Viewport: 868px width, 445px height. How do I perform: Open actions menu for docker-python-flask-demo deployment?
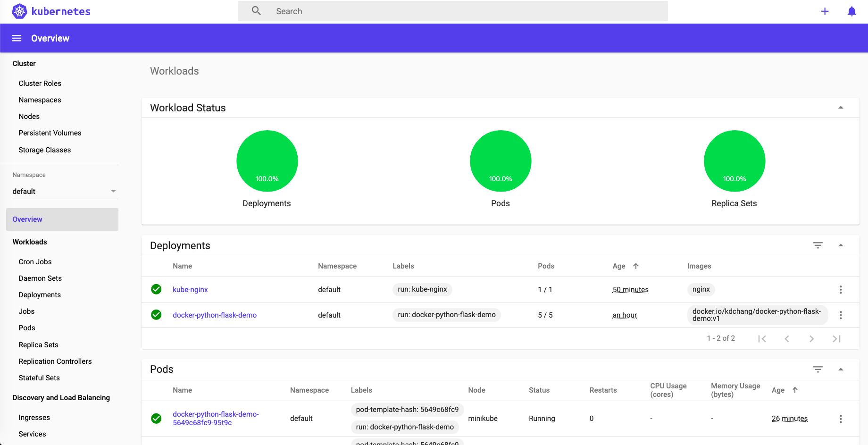pyautogui.click(x=841, y=315)
